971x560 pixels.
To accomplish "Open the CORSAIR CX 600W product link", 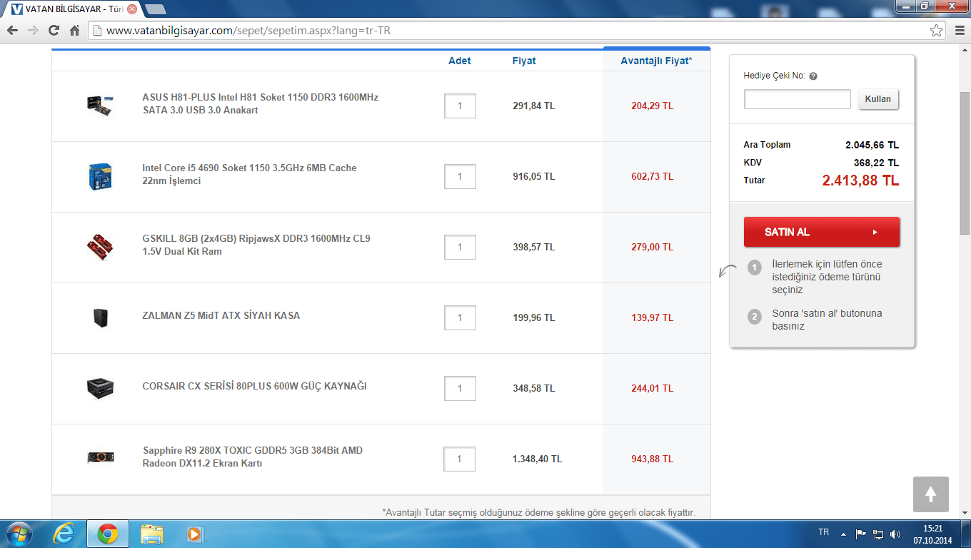I will point(254,386).
